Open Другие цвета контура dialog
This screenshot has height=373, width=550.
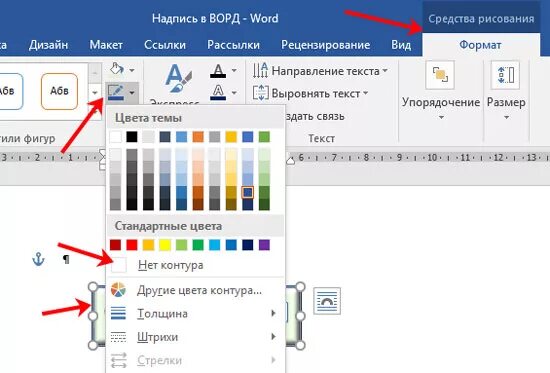point(195,290)
